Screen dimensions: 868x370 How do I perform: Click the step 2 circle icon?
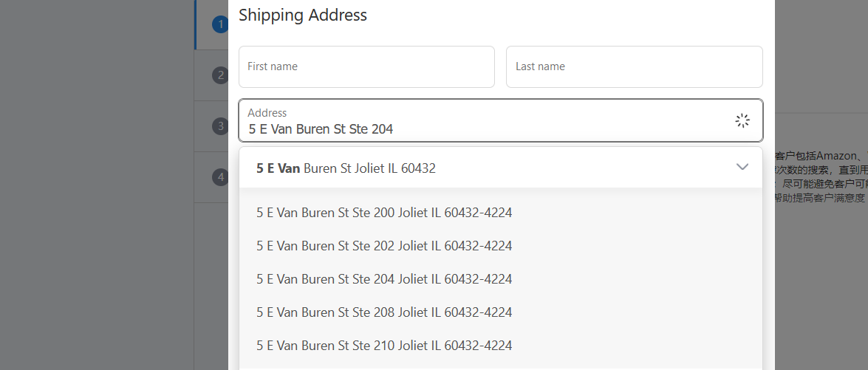click(x=219, y=75)
